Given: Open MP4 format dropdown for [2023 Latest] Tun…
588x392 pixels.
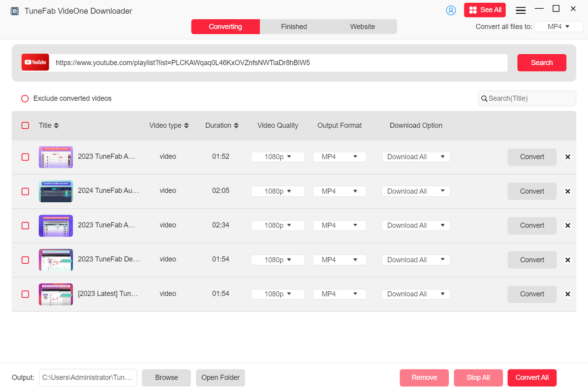Looking at the screenshot, I should tap(339, 294).
